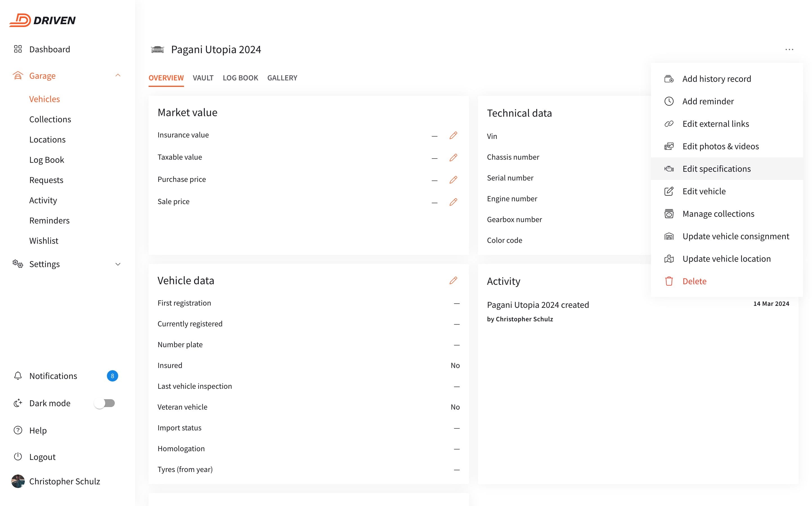Open the Log Book tab
The image size is (812, 506).
click(x=240, y=78)
